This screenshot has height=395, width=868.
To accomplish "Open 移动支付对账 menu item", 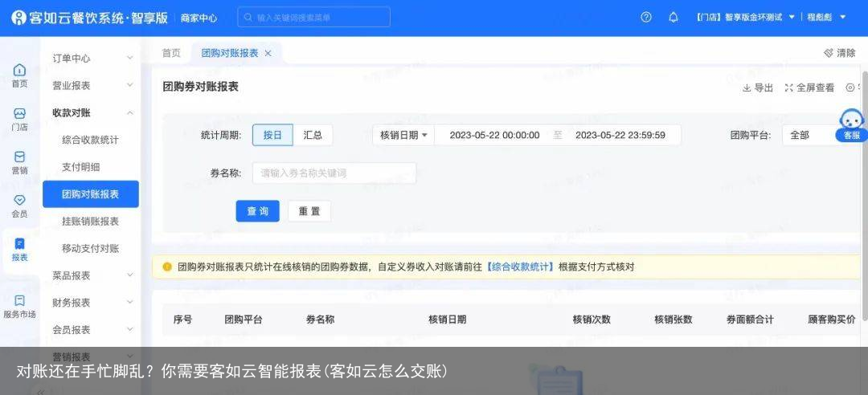I will click(90, 248).
